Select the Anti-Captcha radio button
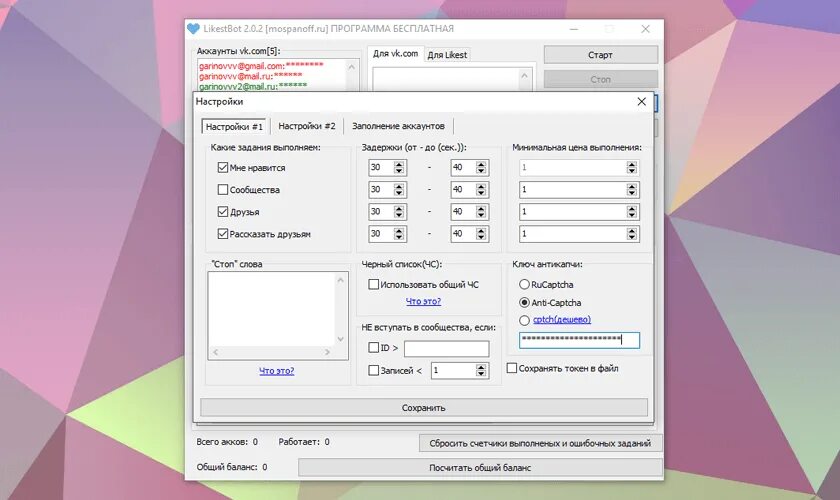This screenshot has height=500, width=840. [524, 302]
